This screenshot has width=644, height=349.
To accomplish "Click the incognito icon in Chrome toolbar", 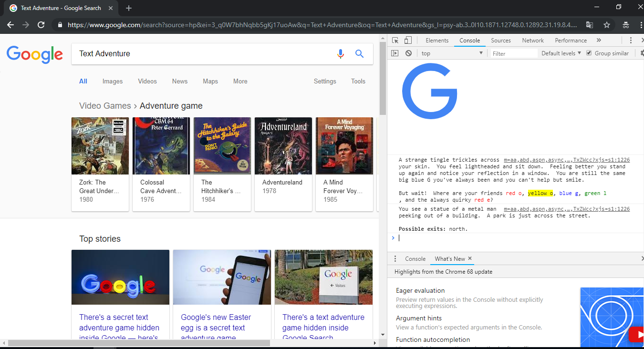I will tap(625, 25).
